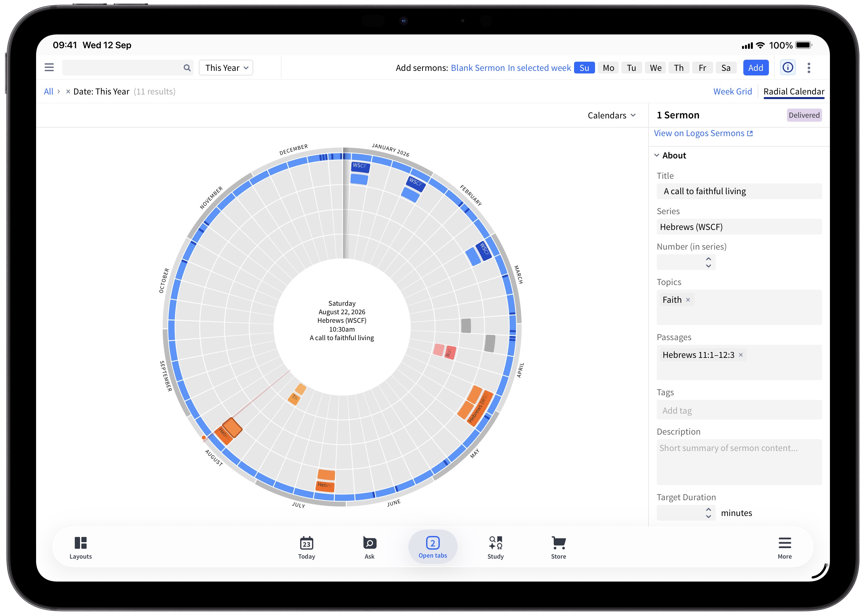Click the search magnifier icon
Screen dimensions: 866x616
coord(187,68)
